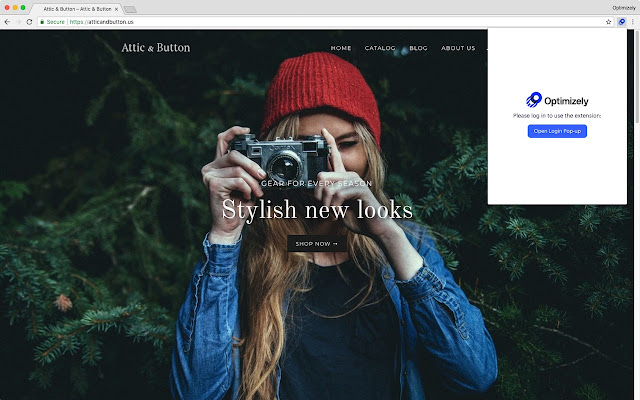This screenshot has height=400, width=640.
Task: Bookmark page with the star icon
Action: 609,22
